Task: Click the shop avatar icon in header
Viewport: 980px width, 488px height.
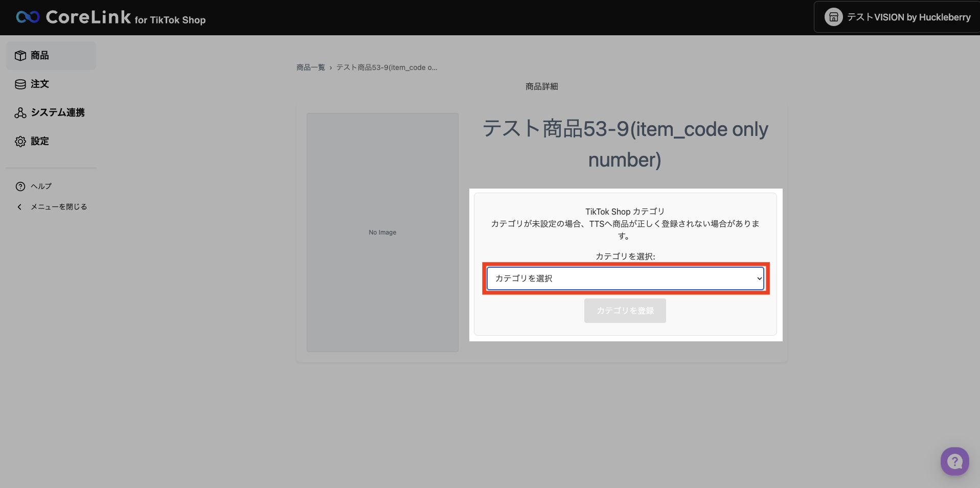Action: pos(833,17)
